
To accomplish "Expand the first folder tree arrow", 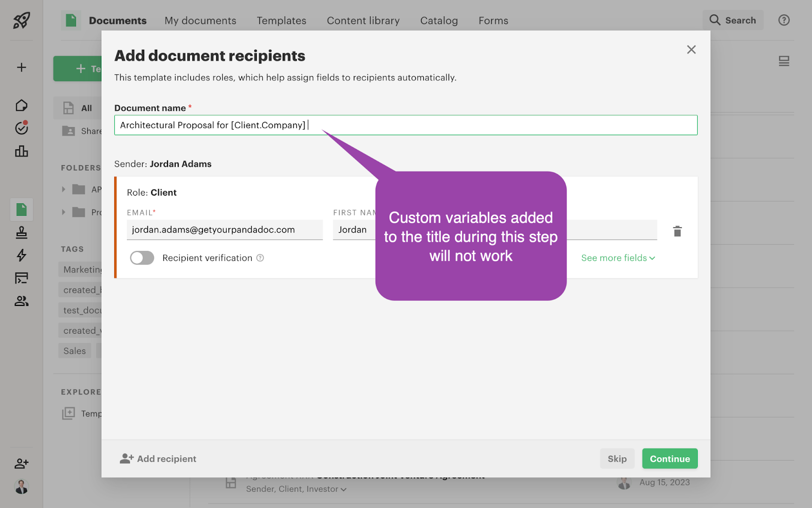I will pyautogui.click(x=63, y=189).
